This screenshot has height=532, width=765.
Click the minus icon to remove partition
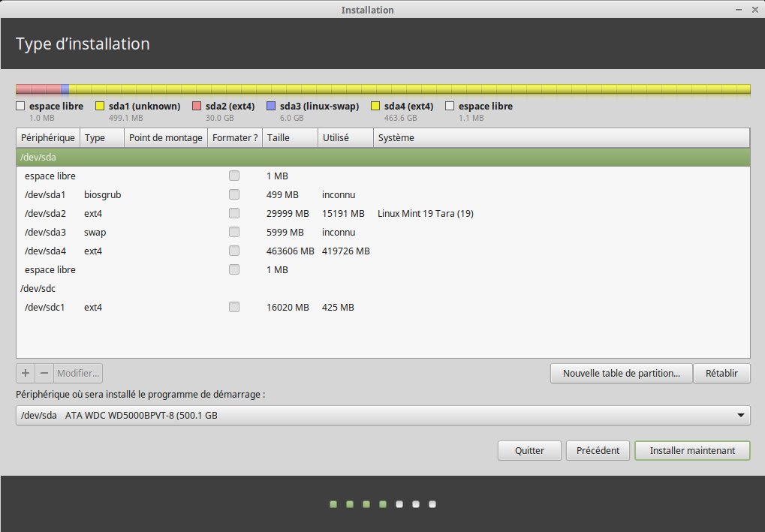(x=44, y=373)
